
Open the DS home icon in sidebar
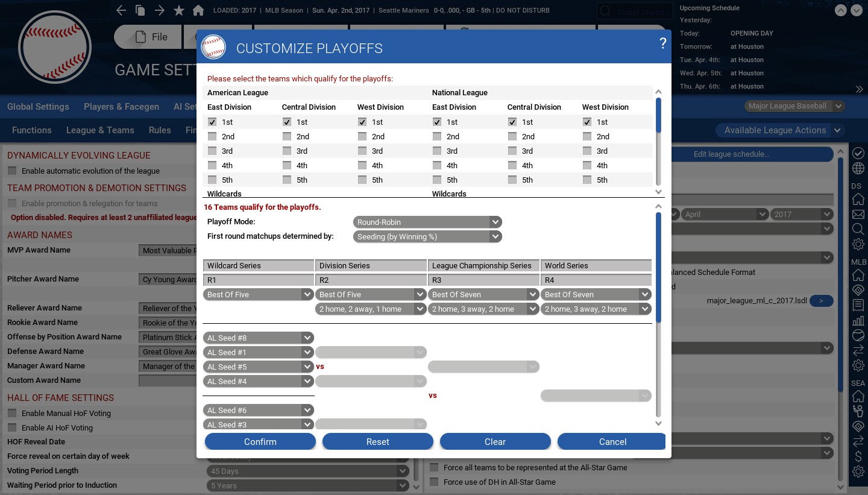tap(858, 199)
